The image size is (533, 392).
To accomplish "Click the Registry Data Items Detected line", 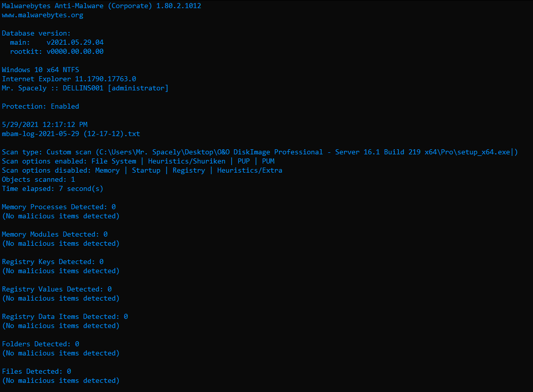I will click(x=65, y=316).
